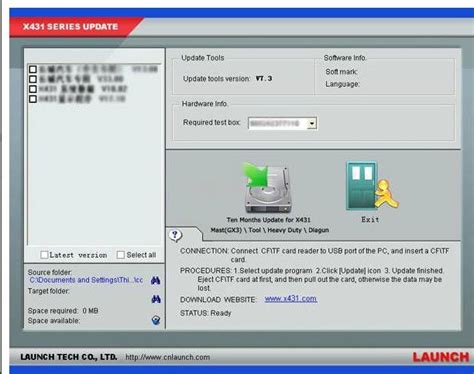The image size is (474, 374).
Task: Enable the Select all checkbox
Action: point(121,255)
